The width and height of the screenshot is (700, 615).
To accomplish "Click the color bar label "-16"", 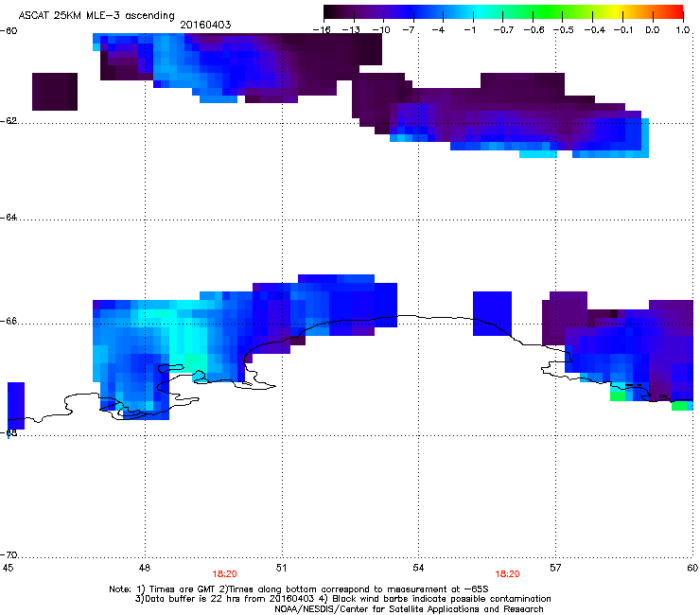I will [322, 30].
